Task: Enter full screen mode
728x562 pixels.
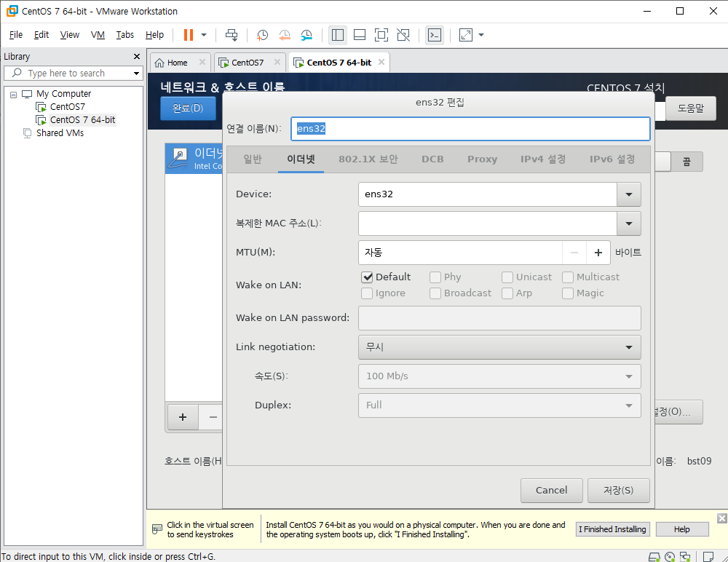Action: [381, 35]
